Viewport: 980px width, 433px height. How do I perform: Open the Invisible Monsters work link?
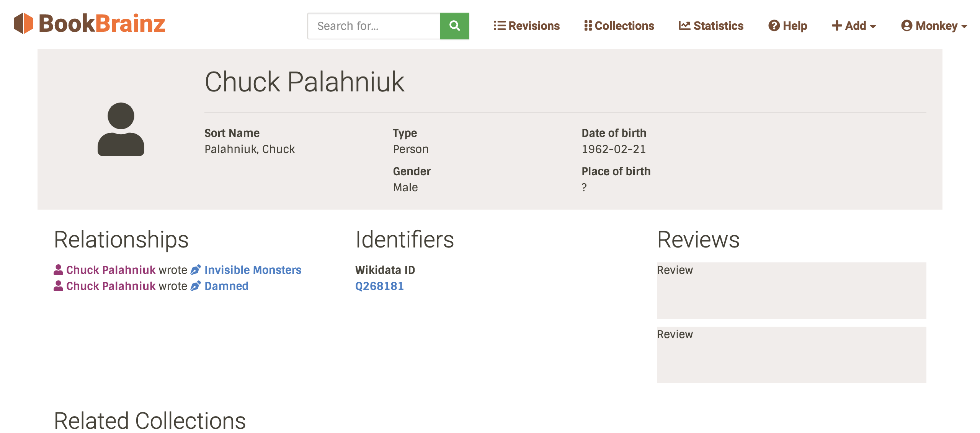(x=253, y=270)
